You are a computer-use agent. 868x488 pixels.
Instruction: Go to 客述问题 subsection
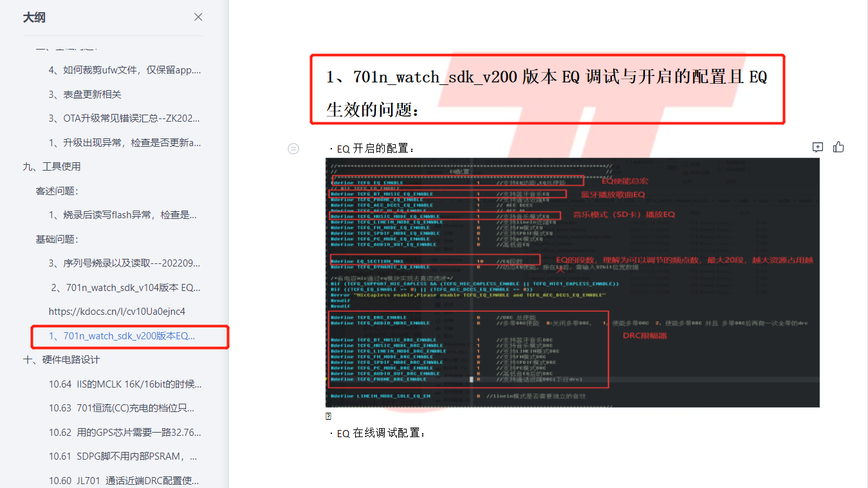click(x=57, y=191)
